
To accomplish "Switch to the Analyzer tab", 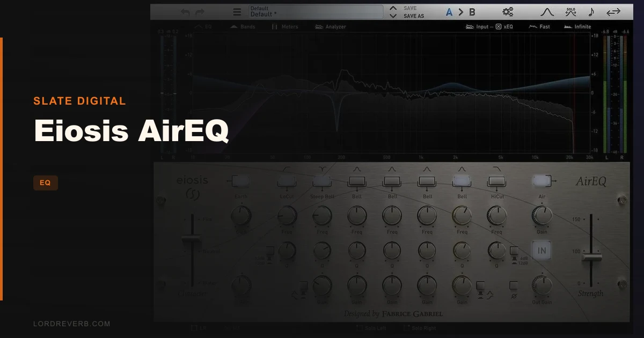I will click(x=331, y=26).
